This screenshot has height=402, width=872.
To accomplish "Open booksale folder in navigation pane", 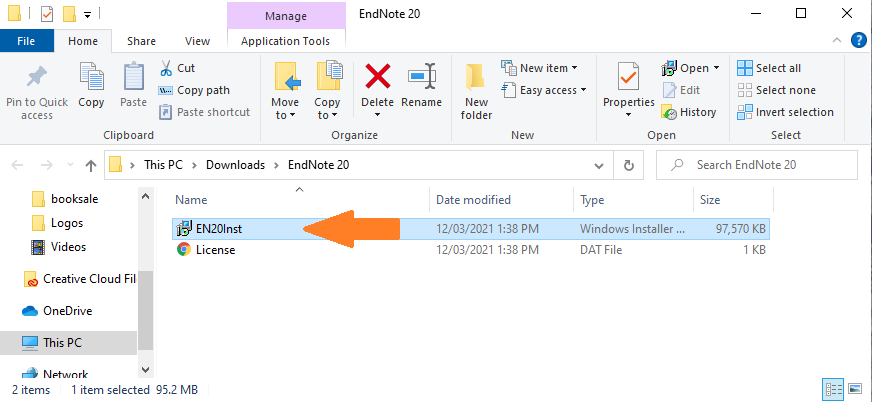I will (x=67, y=199).
